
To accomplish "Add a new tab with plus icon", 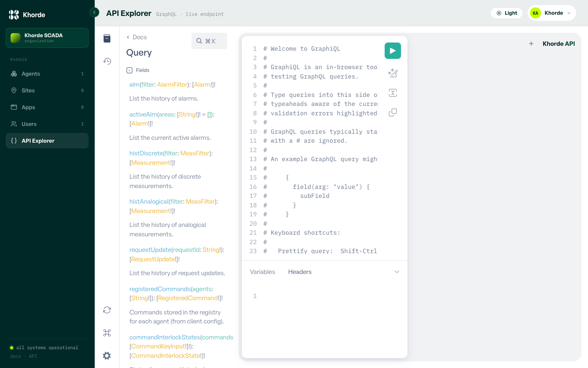I will 531,44.
